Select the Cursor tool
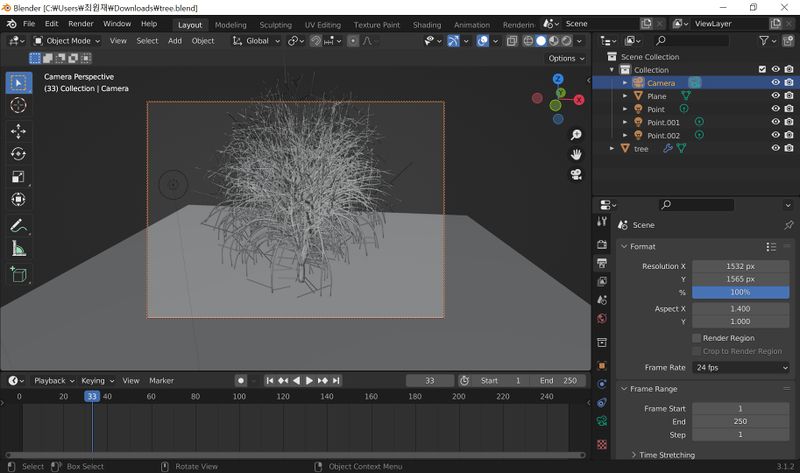This screenshot has width=800, height=473. (18, 106)
